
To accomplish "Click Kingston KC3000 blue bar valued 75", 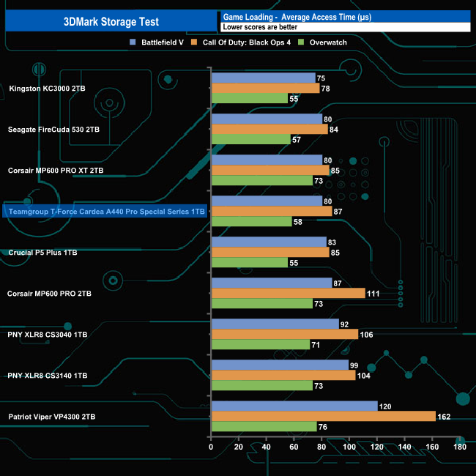I will coord(264,78).
